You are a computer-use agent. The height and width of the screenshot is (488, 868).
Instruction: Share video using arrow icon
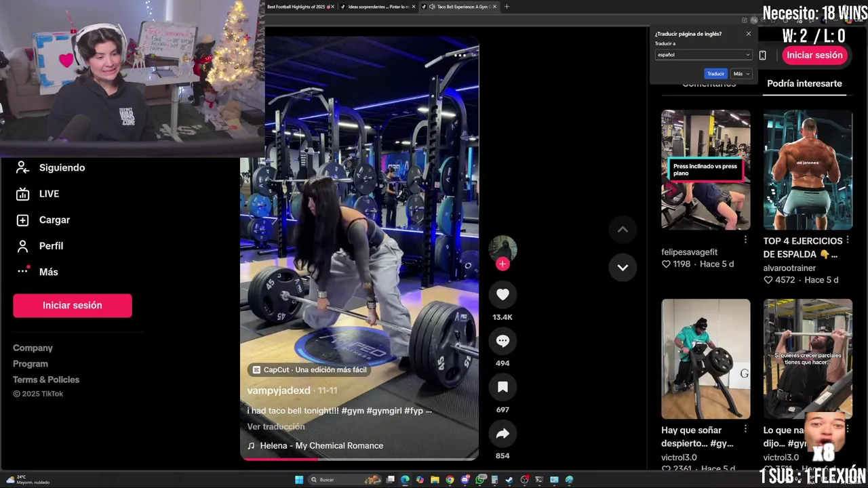pyautogui.click(x=502, y=434)
